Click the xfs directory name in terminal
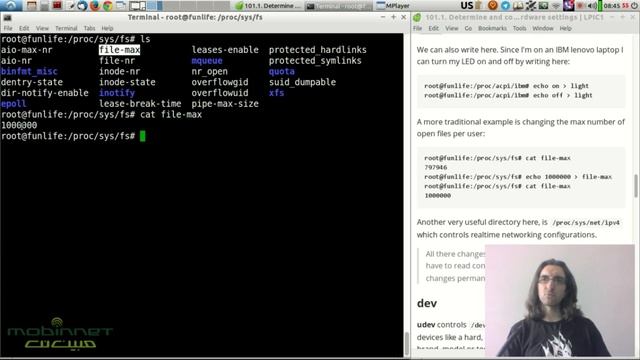The width and height of the screenshot is (640, 360). tap(276, 93)
